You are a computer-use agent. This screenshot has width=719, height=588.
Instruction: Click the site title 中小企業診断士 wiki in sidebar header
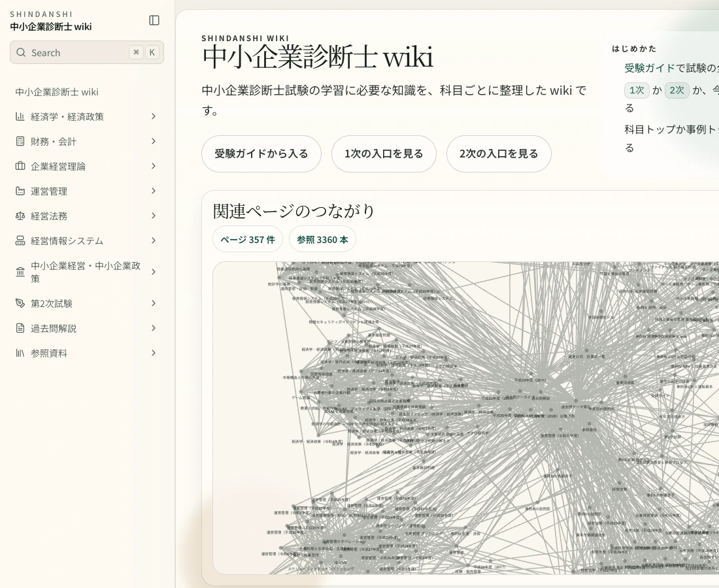pyautogui.click(x=51, y=27)
